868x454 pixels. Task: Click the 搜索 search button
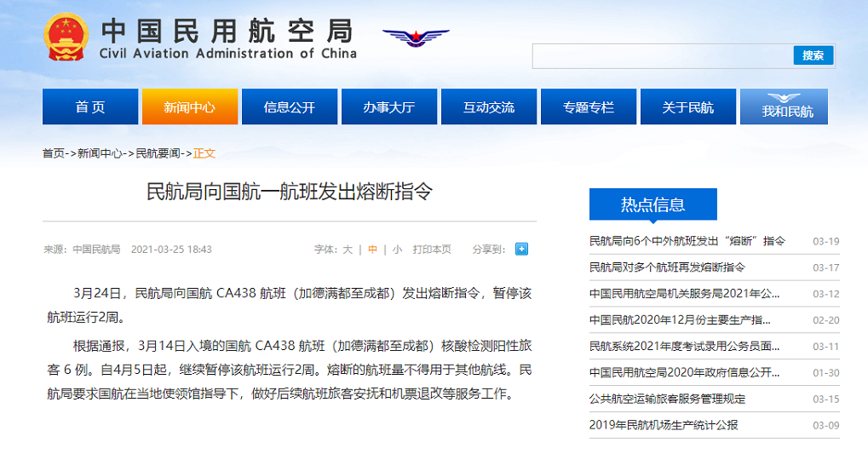pyautogui.click(x=813, y=55)
